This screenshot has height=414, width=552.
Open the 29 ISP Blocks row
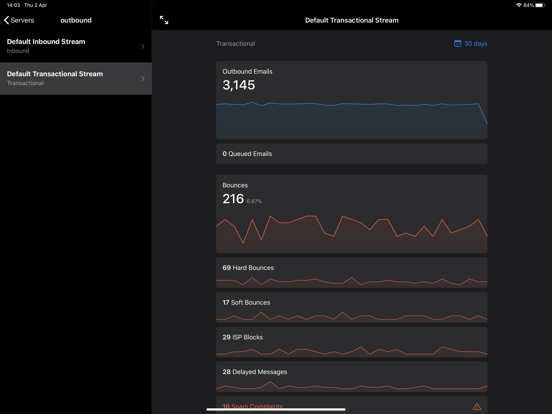[x=352, y=342]
